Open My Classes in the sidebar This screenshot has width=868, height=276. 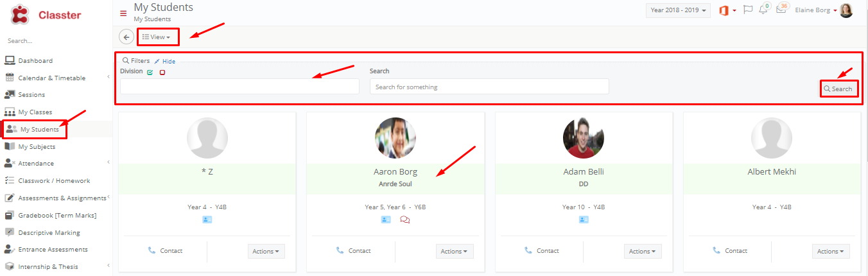(x=35, y=112)
